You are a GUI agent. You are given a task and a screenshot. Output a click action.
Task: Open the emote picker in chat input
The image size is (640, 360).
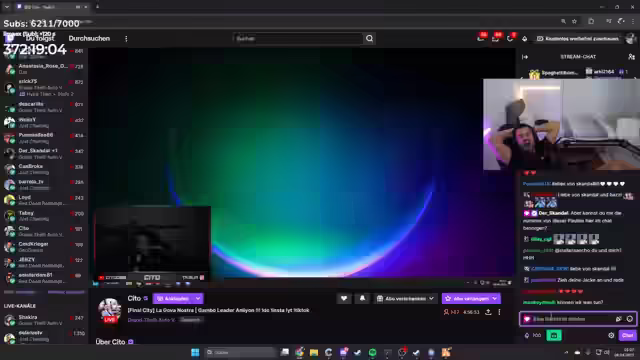[629, 319]
